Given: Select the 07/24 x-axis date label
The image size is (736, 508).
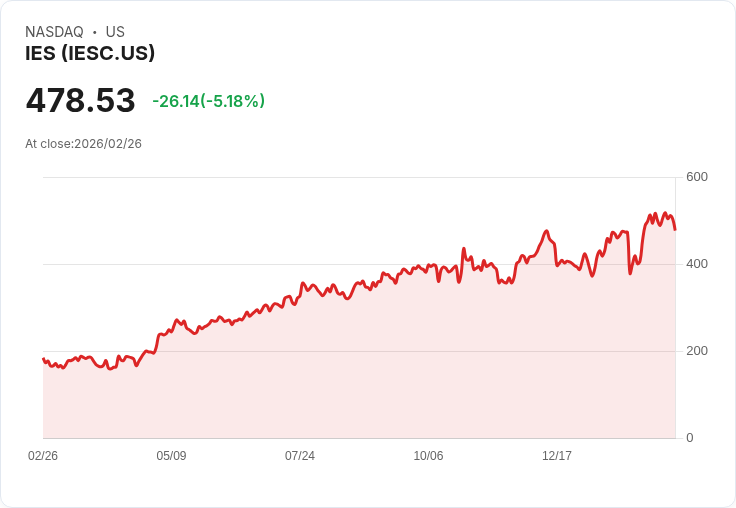Looking at the screenshot, I should 300,456.
